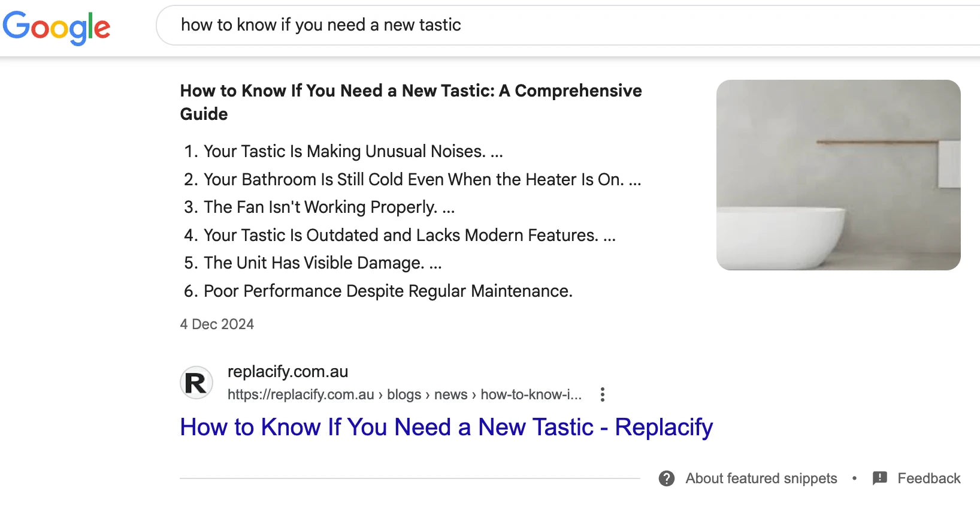The height and width of the screenshot is (512, 980).
Task: Open the bathtub snippet thumbnail image
Action: [x=838, y=174]
